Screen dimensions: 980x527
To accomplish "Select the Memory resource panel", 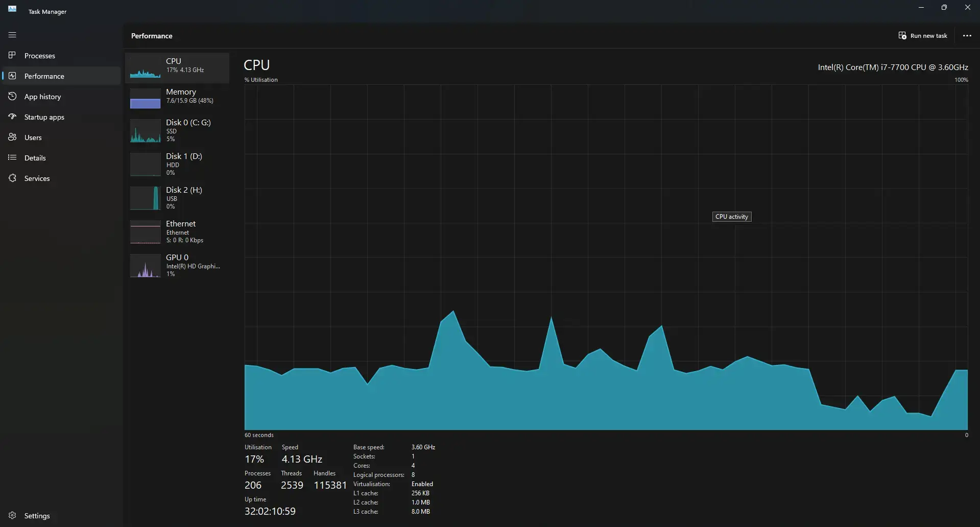I will [177, 97].
